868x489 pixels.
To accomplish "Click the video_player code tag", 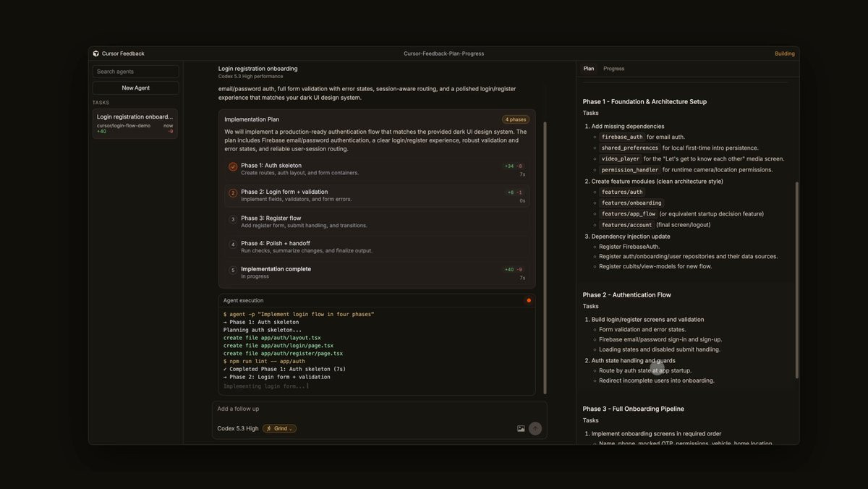I will click(x=620, y=158).
